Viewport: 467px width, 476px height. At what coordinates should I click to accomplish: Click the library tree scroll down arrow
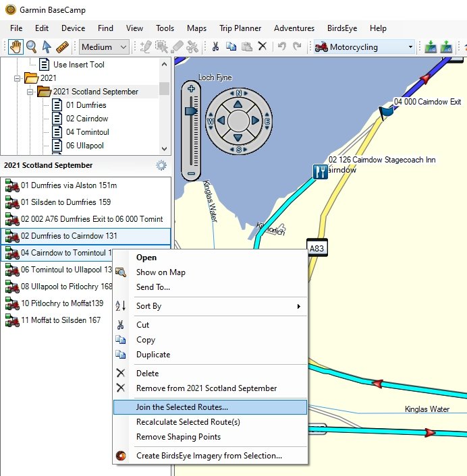(165, 149)
